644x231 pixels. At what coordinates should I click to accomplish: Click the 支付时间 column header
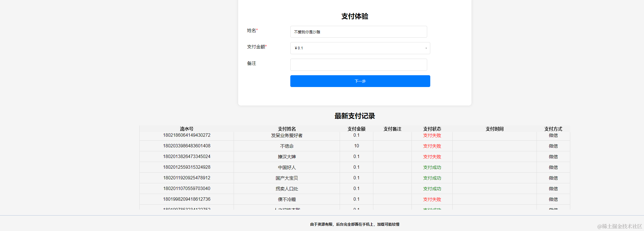pyautogui.click(x=495, y=129)
